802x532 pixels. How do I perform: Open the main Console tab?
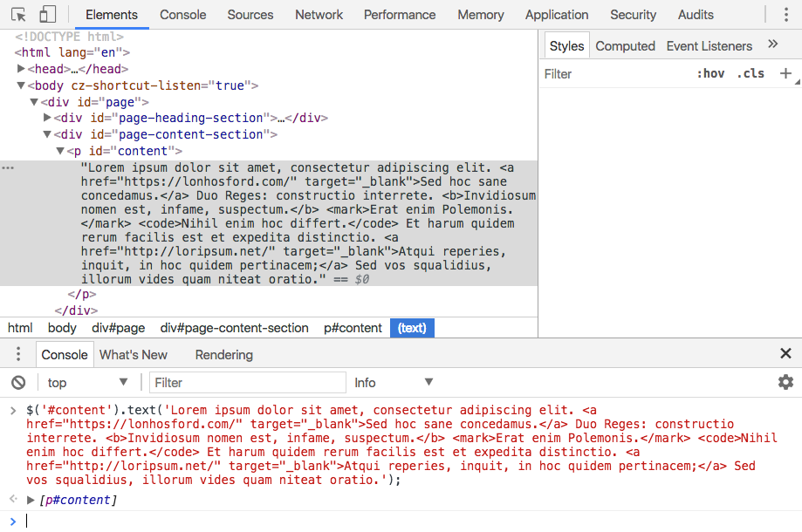pyautogui.click(x=182, y=15)
